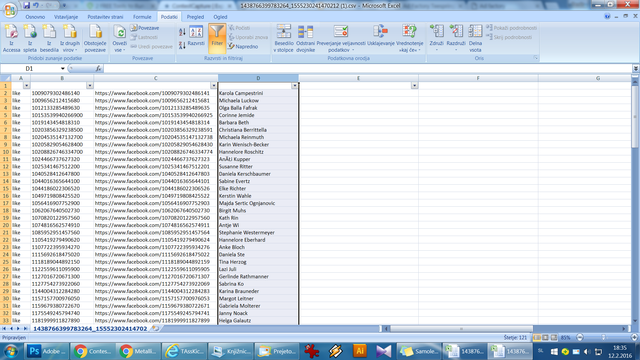The width and height of the screenshot is (640, 360).
Task: Open Chrome Contes... taskbar window
Action: click(x=92, y=351)
